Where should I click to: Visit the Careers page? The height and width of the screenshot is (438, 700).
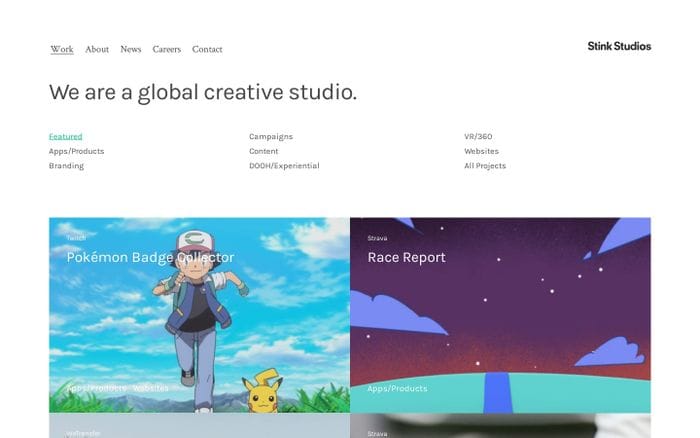coord(167,49)
